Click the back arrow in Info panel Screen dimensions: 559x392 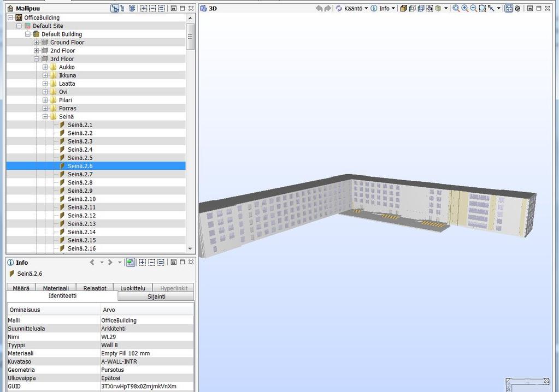pos(92,263)
